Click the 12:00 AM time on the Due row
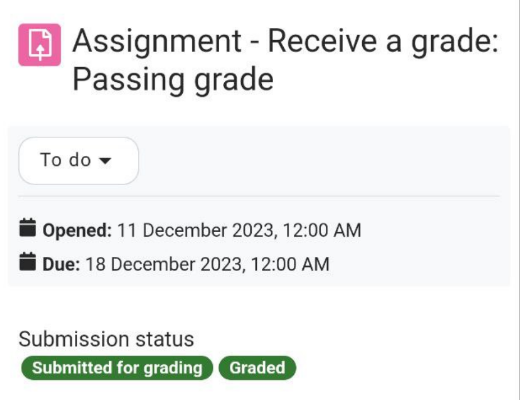The height and width of the screenshot is (400, 520). [x=290, y=264]
